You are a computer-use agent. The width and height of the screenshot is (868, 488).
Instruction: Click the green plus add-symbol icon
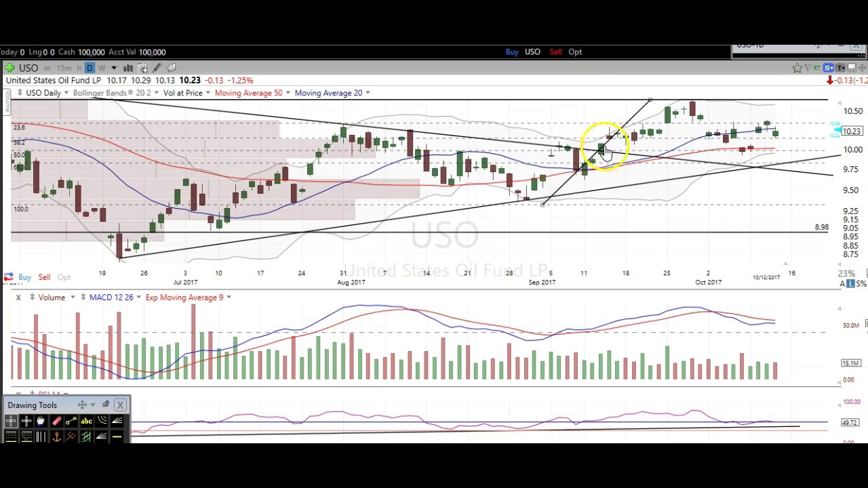[9, 68]
